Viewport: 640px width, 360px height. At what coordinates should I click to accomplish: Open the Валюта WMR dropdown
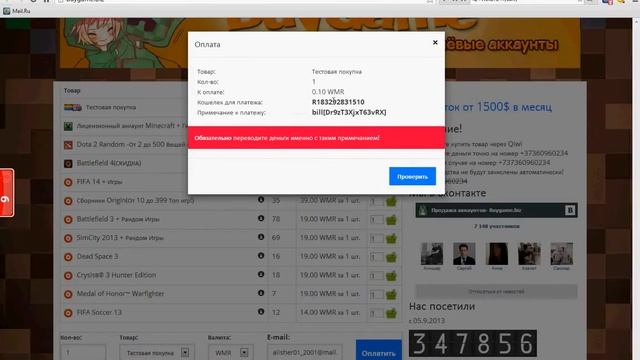point(231,352)
